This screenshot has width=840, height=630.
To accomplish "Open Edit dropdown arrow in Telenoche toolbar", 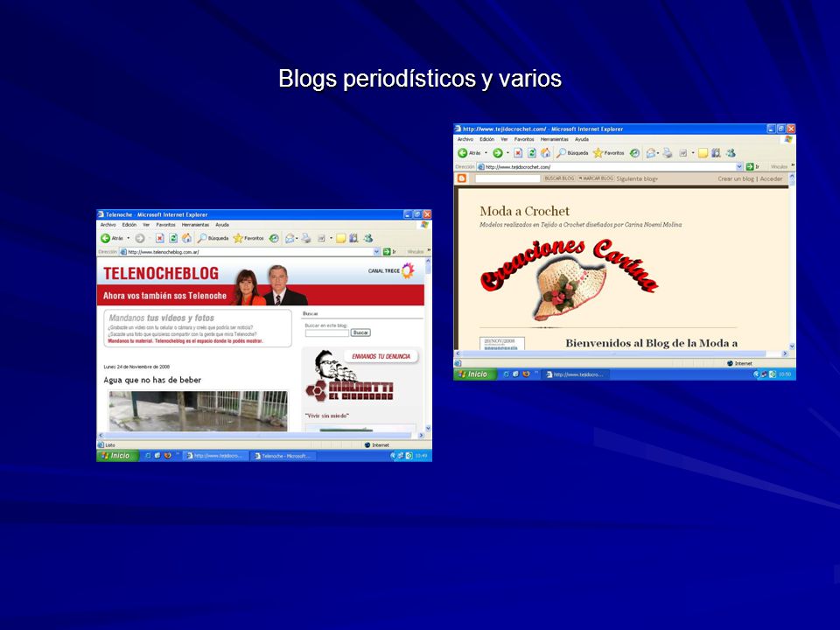I will (331, 238).
